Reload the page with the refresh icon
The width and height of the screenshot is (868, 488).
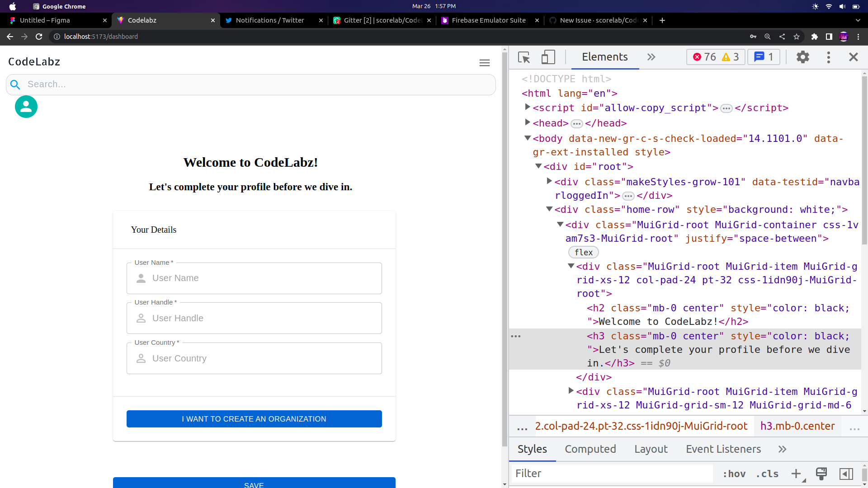click(x=39, y=37)
